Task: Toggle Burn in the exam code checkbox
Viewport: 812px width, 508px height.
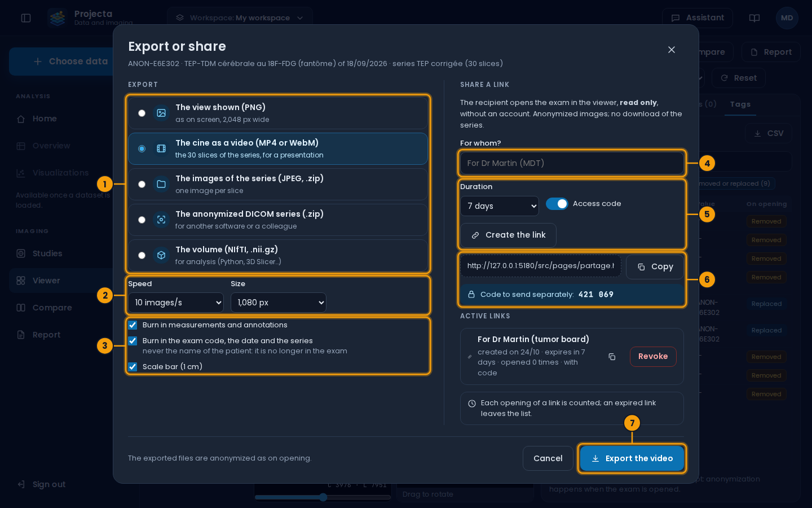Action: coord(133,341)
